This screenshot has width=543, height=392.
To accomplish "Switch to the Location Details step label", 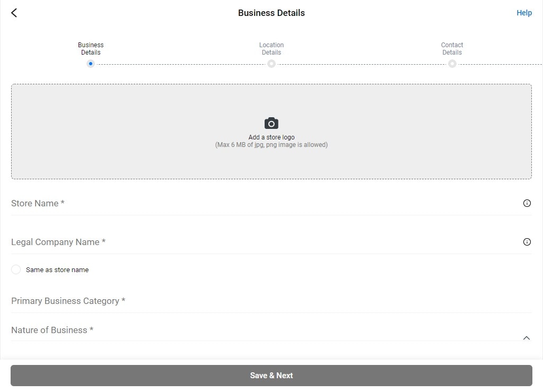I will [x=271, y=48].
